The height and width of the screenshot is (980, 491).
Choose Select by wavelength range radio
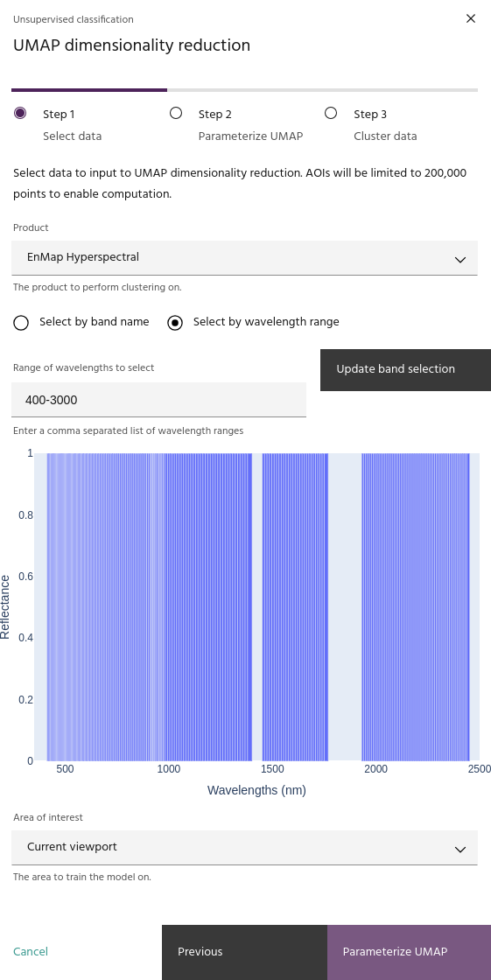tap(175, 323)
